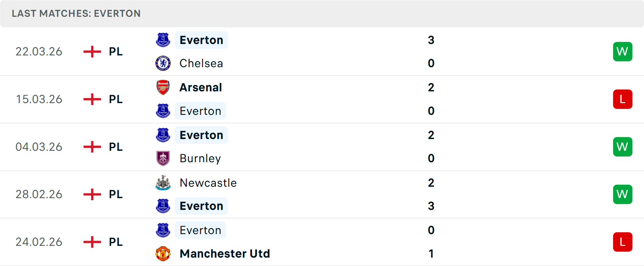This screenshot has width=644, height=266.
Task: Click the England flag in the 24.02.26 row
Action: pos(92,242)
